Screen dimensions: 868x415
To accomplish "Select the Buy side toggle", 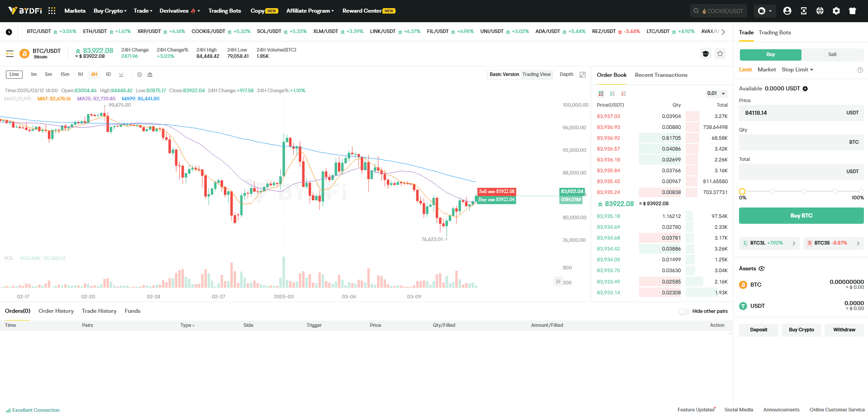I will [771, 55].
